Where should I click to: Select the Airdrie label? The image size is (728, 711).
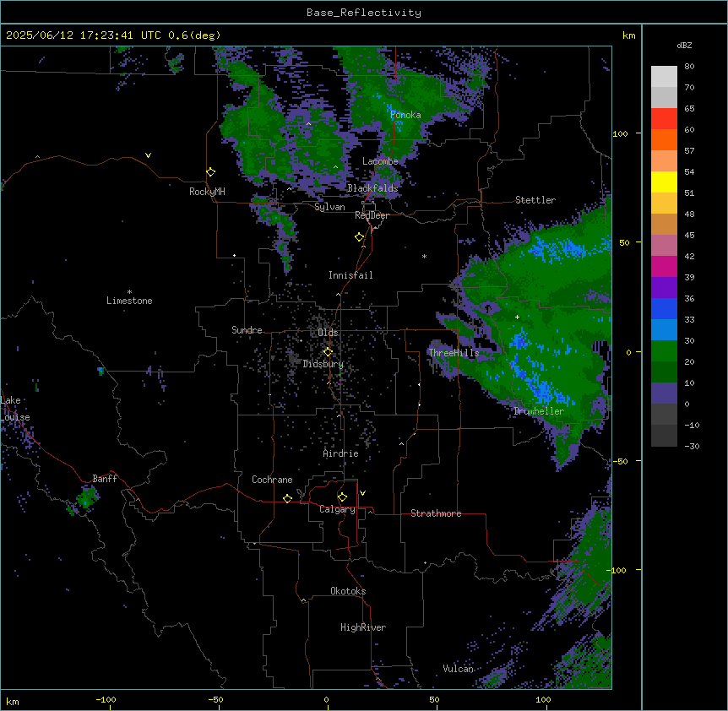tap(341, 453)
